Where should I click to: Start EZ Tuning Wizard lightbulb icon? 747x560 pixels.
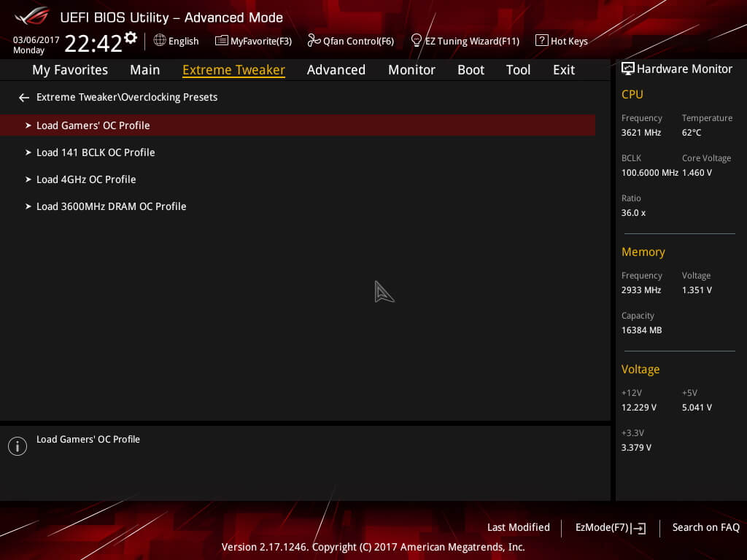click(x=416, y=41)
